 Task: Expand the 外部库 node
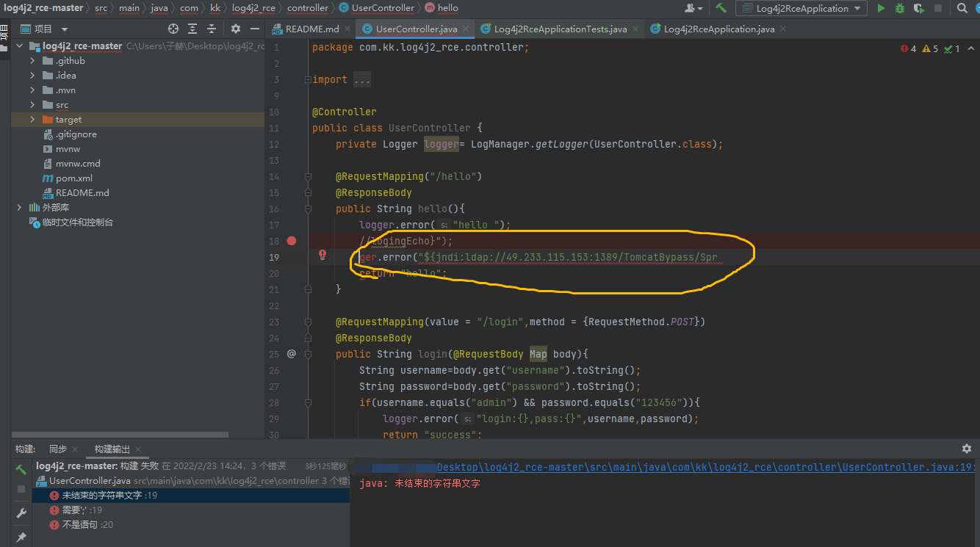[x=20, y=208]
